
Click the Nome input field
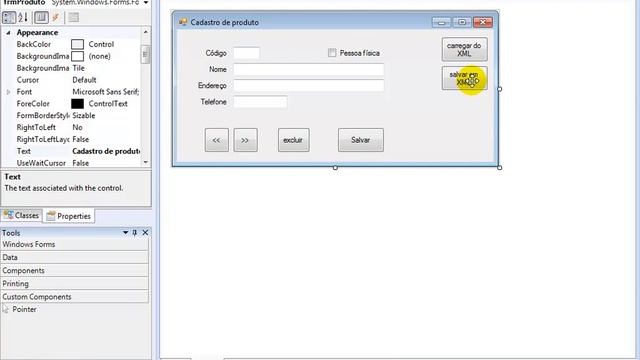click(x=309, y=69)
